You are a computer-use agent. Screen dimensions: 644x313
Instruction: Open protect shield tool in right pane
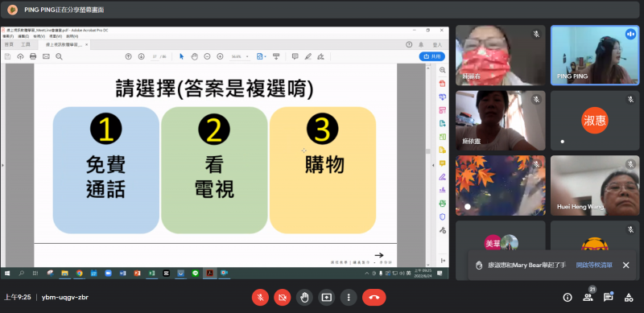coord(442,216)
